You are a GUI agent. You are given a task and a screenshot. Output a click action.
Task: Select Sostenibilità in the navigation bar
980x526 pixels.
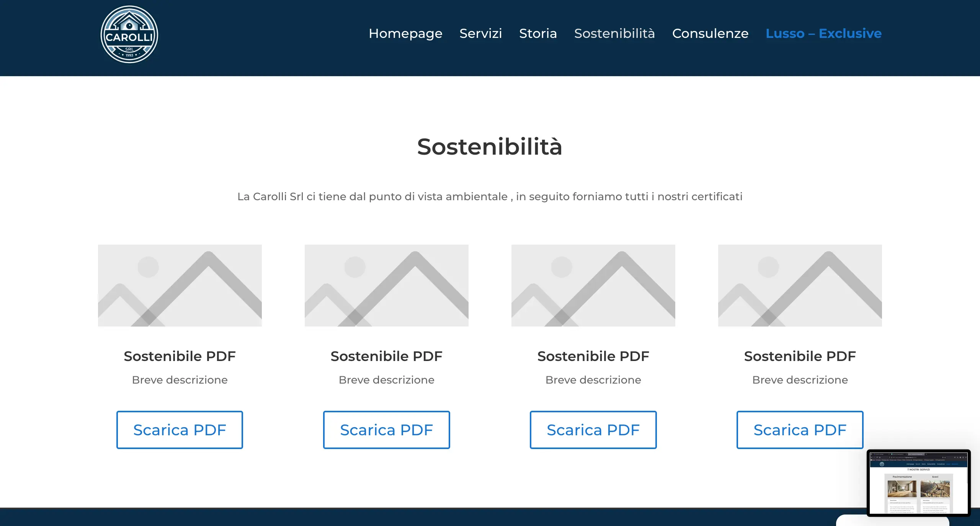(614, 33)
